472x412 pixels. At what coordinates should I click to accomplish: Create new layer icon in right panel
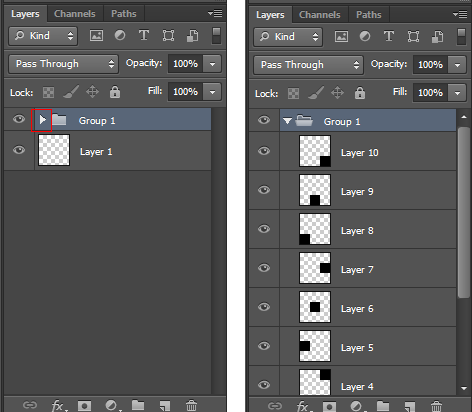410,406
